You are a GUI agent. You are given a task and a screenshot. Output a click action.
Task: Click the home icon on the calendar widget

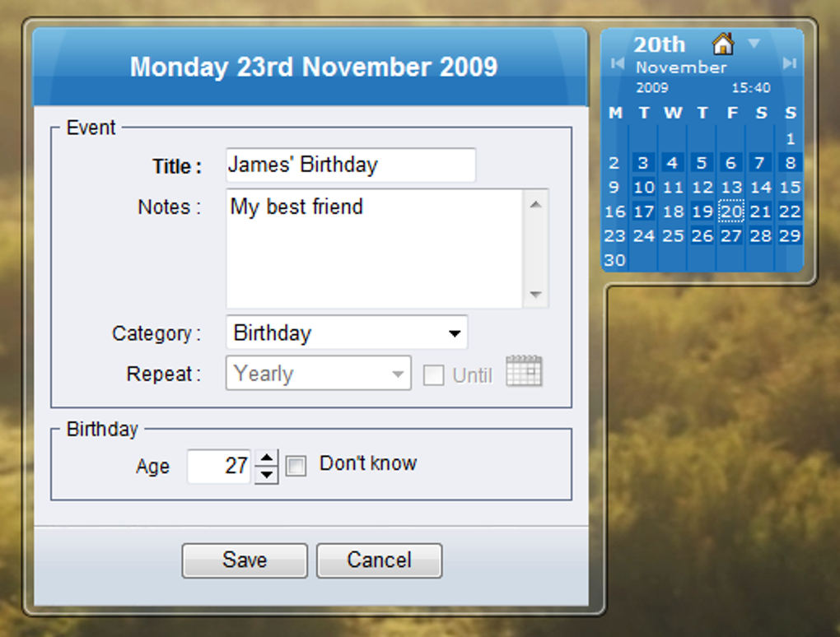point(724,44)
